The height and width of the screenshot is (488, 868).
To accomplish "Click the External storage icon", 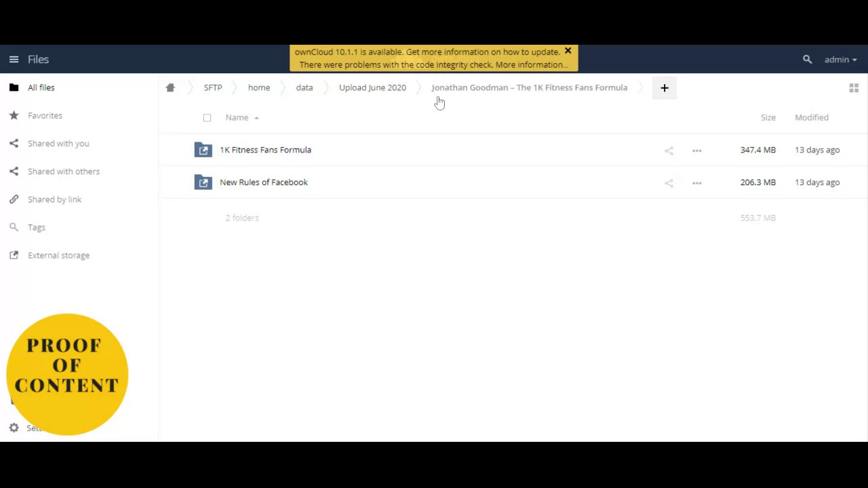I will click(x=14, y=256).
